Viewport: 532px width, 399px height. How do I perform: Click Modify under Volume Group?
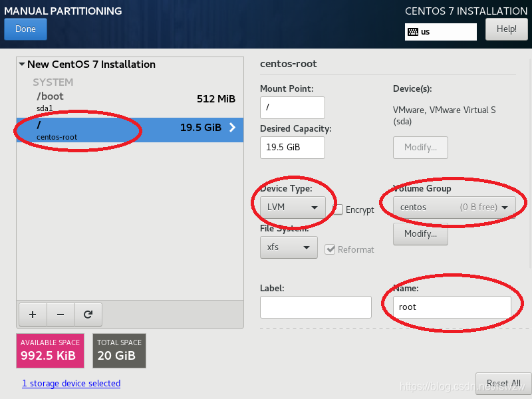[420, 234]
